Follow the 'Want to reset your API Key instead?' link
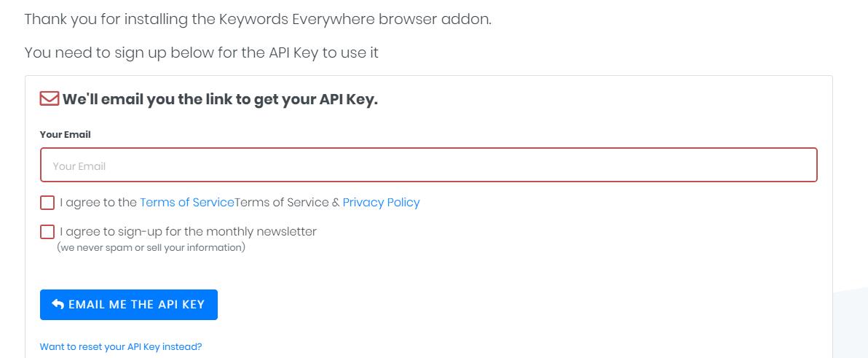The image size is (868, 358). [x=121, y=347]
